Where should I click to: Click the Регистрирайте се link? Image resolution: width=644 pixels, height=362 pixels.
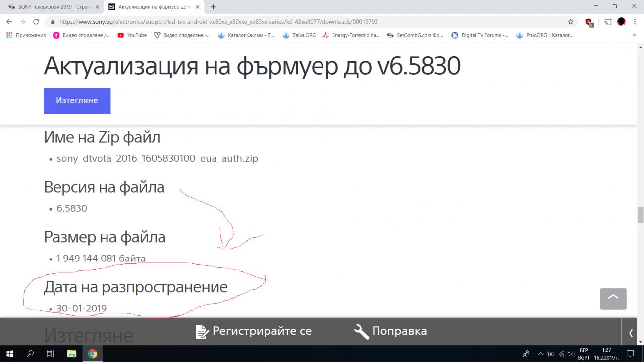pos(262,331)
